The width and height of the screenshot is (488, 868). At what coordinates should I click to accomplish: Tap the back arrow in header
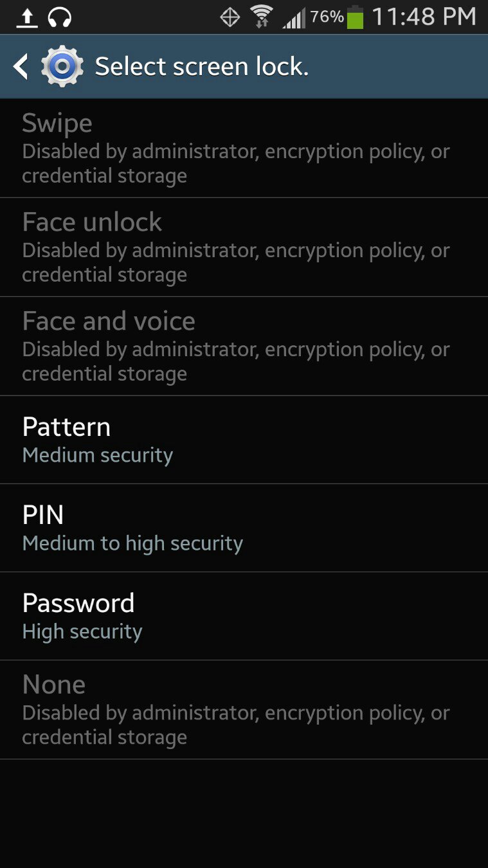21,67
